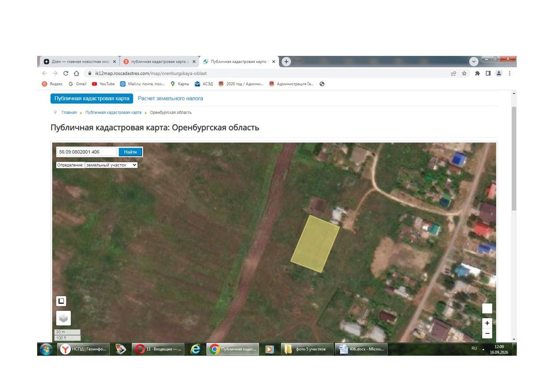
Task: Zoom in the map with plus
Action: 487,323
